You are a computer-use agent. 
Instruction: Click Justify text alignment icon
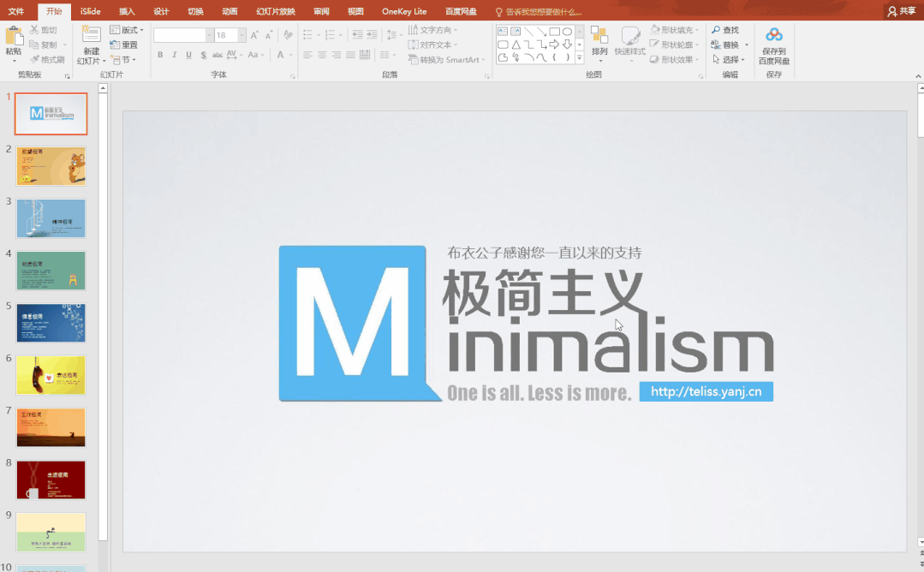350,55
